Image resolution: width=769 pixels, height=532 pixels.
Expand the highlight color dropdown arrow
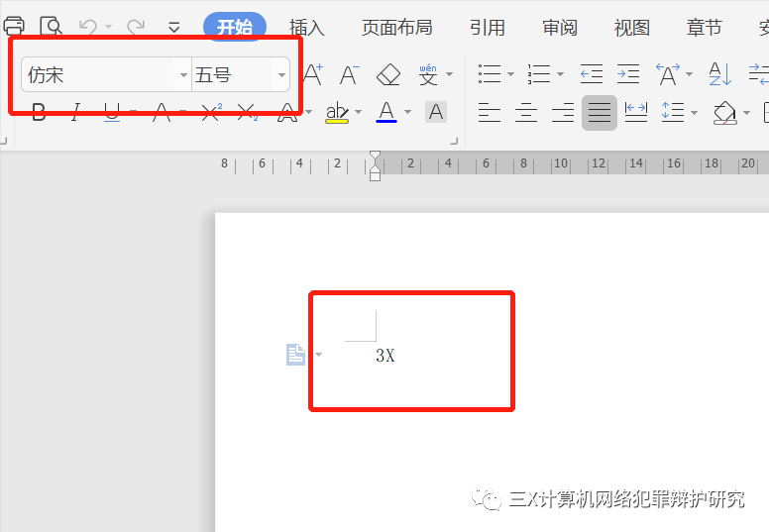(x=358, y=112)
